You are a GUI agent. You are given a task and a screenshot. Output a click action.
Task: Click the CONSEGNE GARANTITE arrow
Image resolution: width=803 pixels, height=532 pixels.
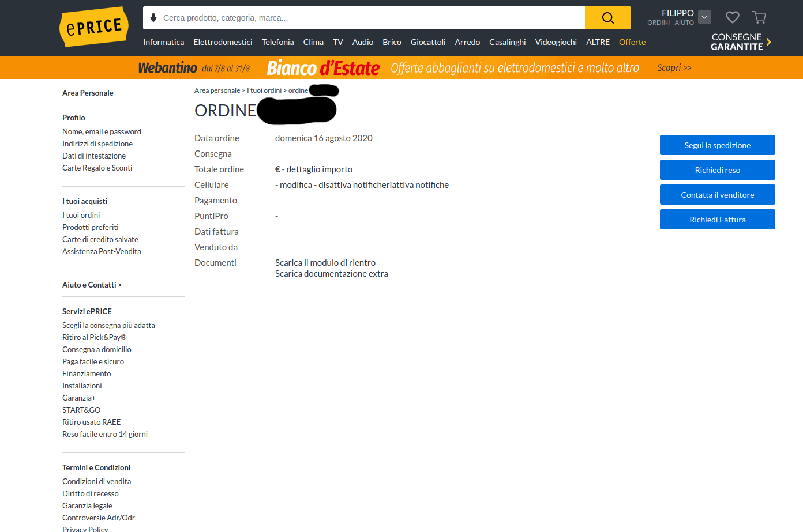tap(768, 41)
